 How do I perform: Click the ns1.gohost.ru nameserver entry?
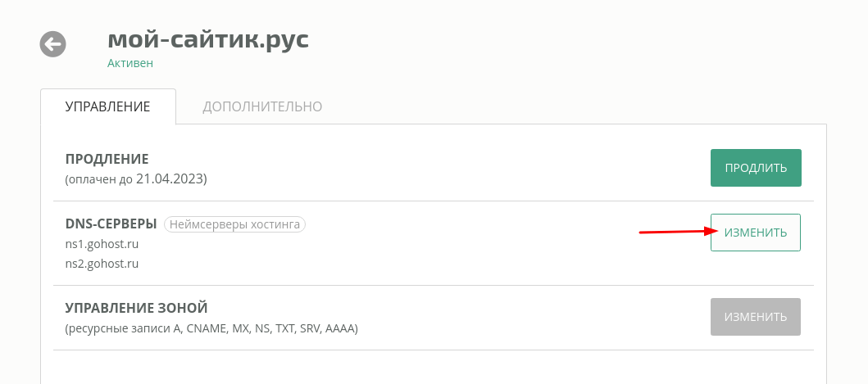click(102, 244)
